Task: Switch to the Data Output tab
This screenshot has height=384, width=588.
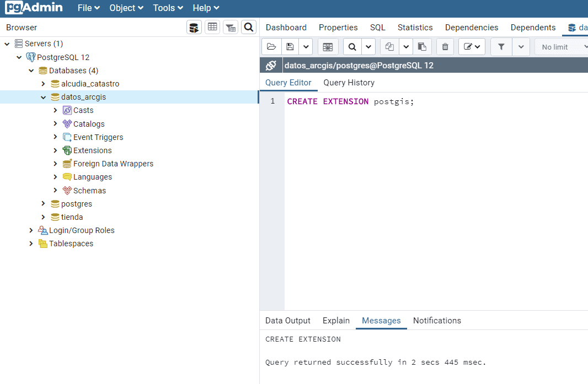Action: pos(287,321)
